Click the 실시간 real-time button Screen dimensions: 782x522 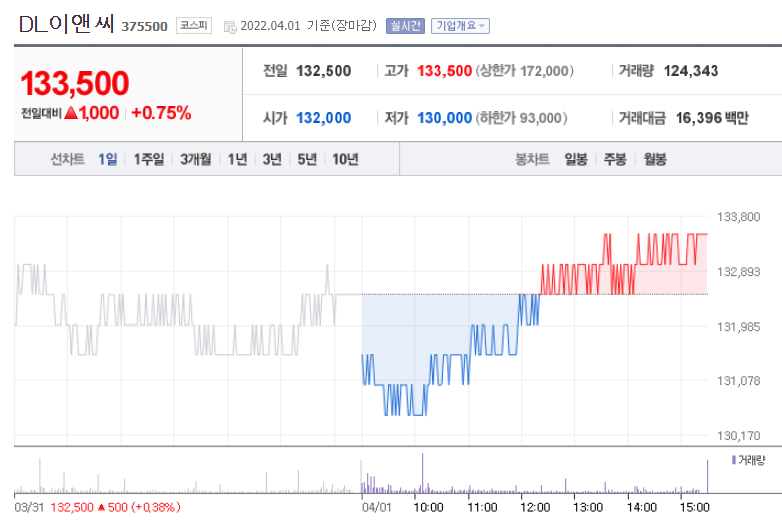coord(405,26)
